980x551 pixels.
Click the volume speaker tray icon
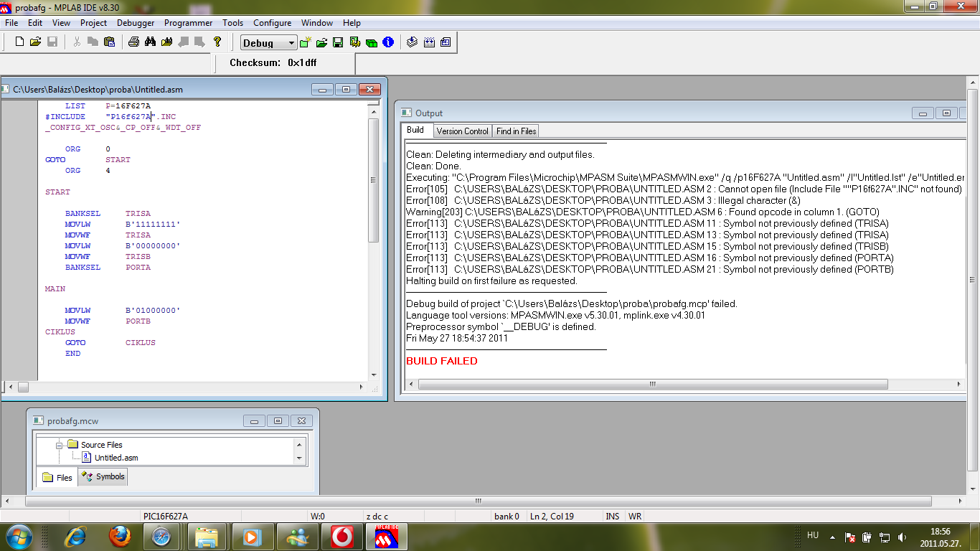pyautogui.click(x=902, y=537)
